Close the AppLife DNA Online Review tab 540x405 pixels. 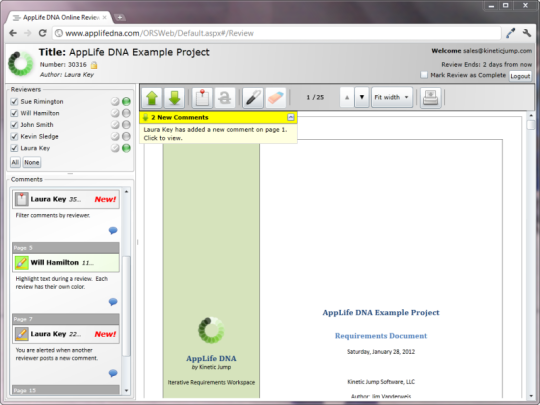pyautogui.click(x=104, y=18)
